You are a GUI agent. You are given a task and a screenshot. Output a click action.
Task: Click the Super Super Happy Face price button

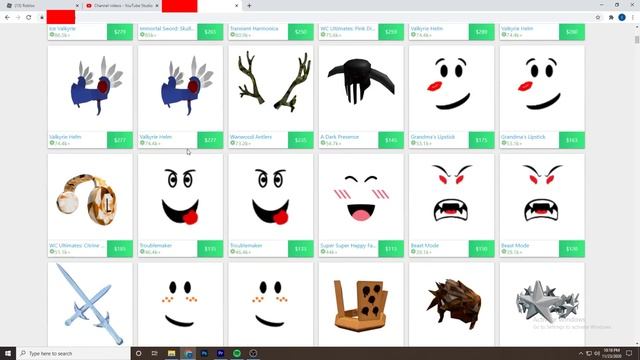tap(391, 249)
